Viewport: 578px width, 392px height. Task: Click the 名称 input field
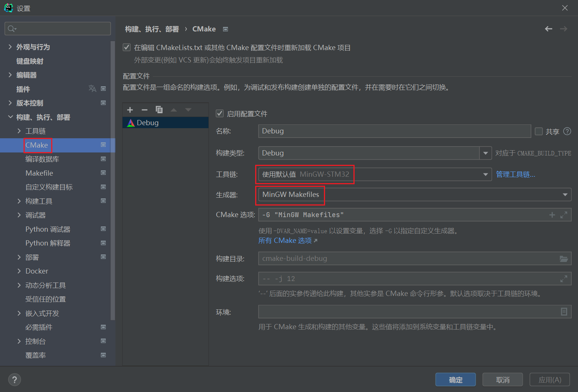tap(395, 131)
